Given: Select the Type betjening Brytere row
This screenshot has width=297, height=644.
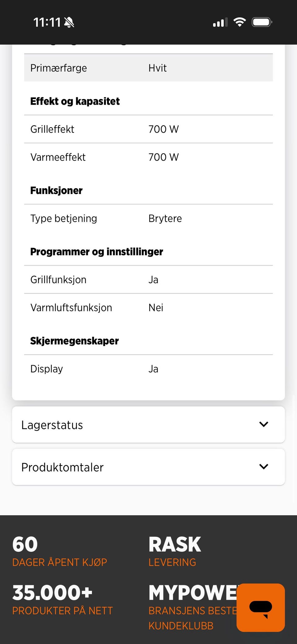Looking at the screenshot, I should pyautogui.click(x=148, y=218).
